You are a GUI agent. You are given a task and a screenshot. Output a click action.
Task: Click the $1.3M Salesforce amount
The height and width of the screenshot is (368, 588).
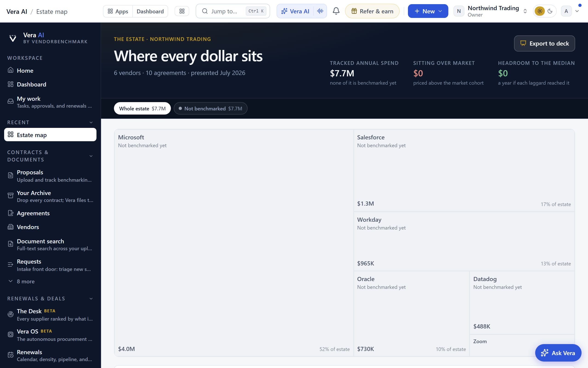[365, 204]
